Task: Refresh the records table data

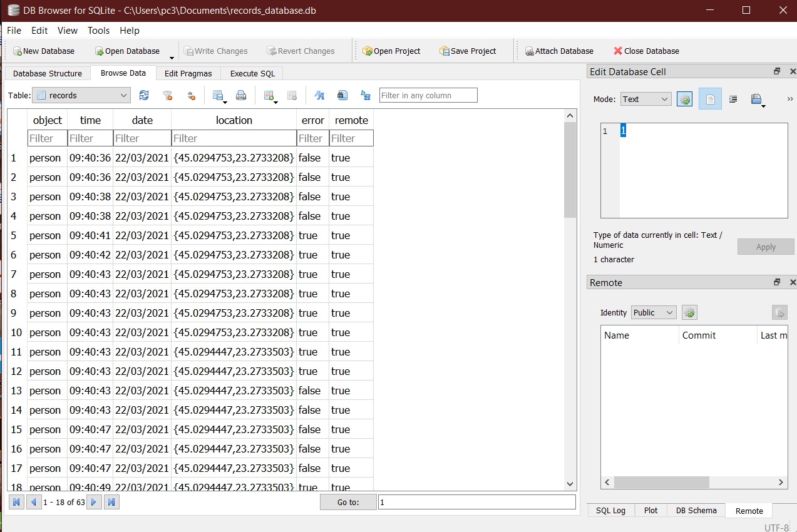Action: pos(144,95)
